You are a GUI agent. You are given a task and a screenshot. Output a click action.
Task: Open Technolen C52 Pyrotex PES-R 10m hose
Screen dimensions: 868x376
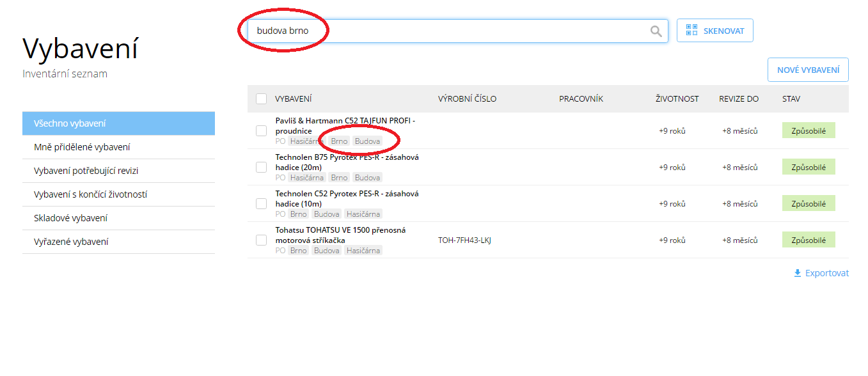point(347,198)
